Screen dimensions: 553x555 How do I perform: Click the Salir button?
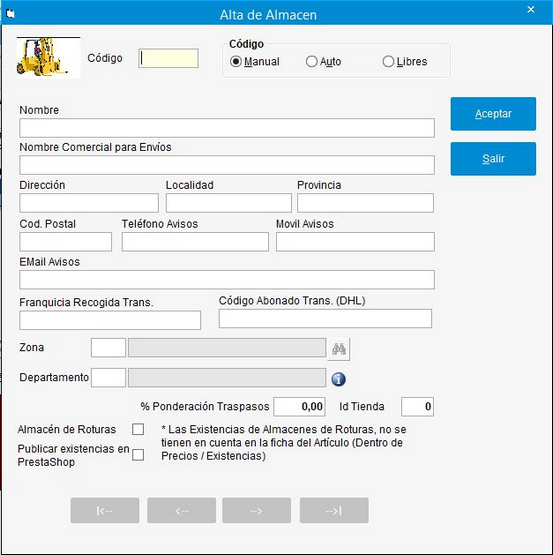click(x=493, y=159)
